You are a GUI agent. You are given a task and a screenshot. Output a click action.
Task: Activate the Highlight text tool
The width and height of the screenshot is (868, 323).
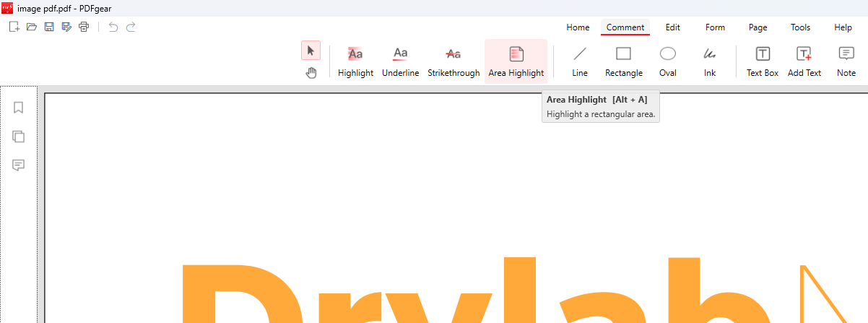coord(355,62)
